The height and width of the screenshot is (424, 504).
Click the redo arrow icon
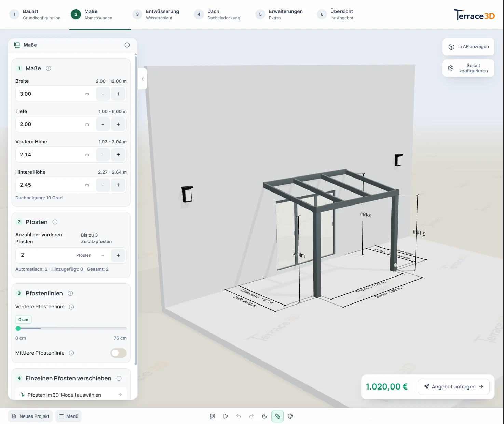[251, 416]
